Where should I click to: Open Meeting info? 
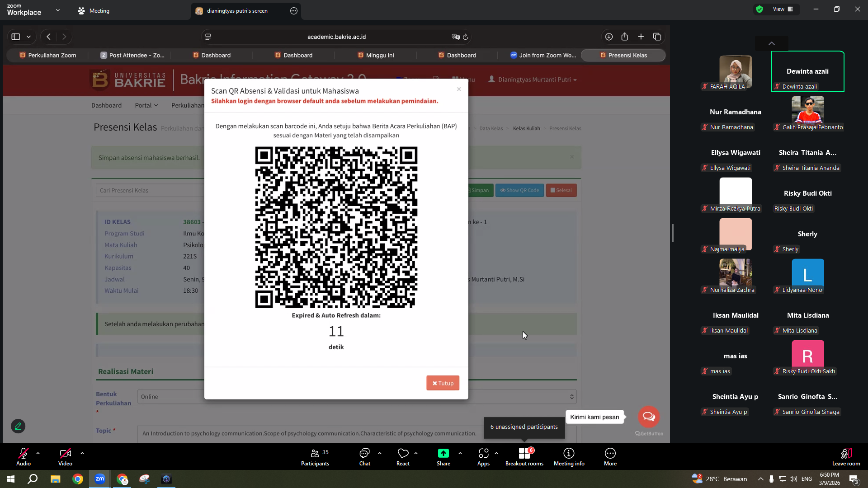569,457
